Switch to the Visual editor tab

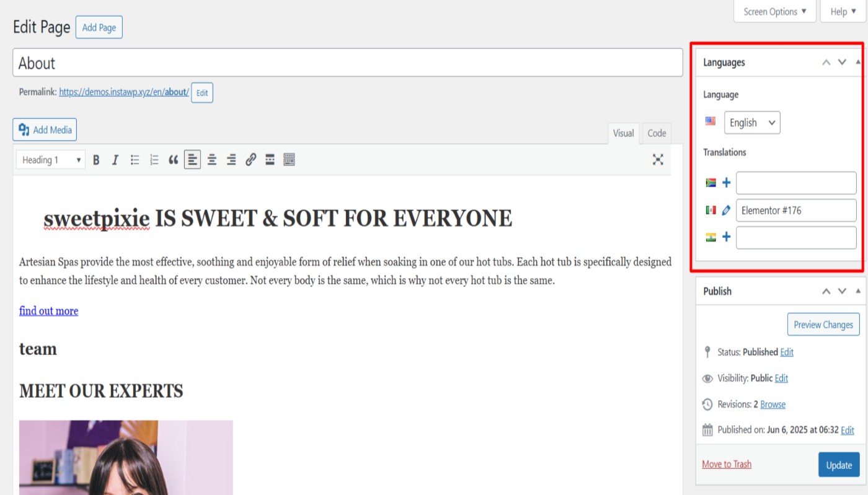click(623, 133)
